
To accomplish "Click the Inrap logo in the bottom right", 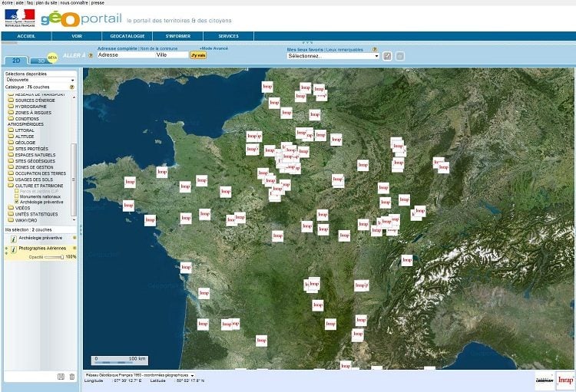I will pyautogui.click(x=564, y=379).
